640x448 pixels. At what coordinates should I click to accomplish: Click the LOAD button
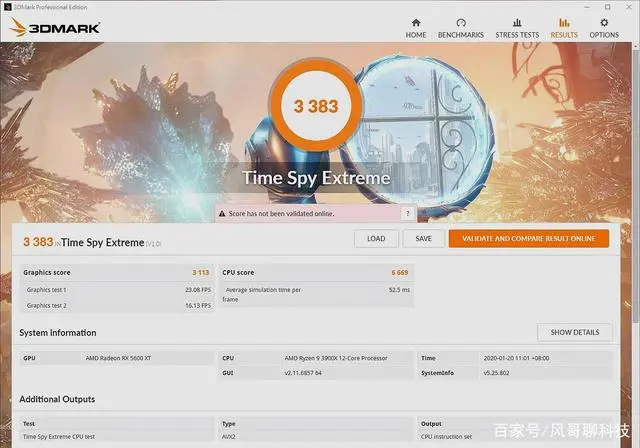pos(376,239)
